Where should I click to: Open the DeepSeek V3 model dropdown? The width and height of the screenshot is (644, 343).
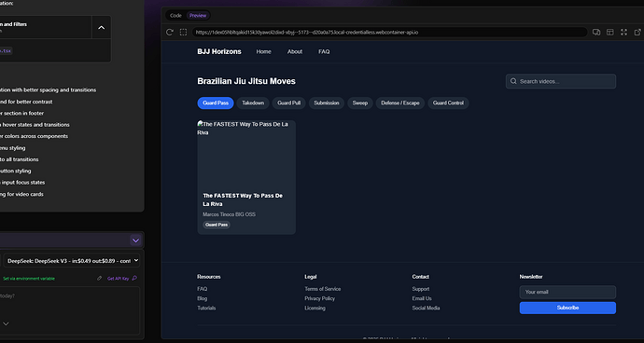click(72, 261)
